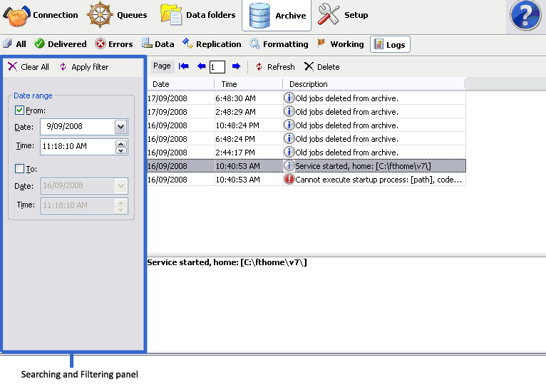Click the Apply filter button
This screenshot has height=392, width=546.
click(x=83, y=67)
